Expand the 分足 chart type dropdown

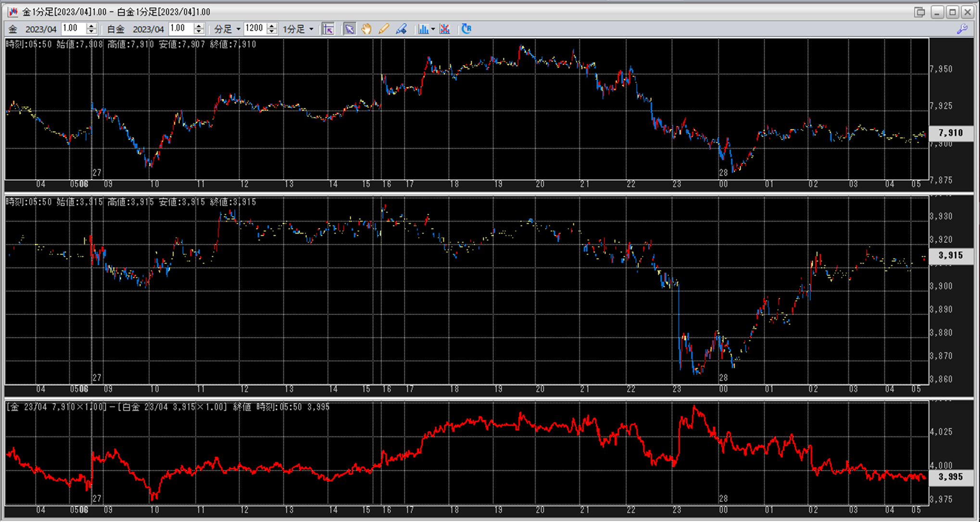click(238, 29)
